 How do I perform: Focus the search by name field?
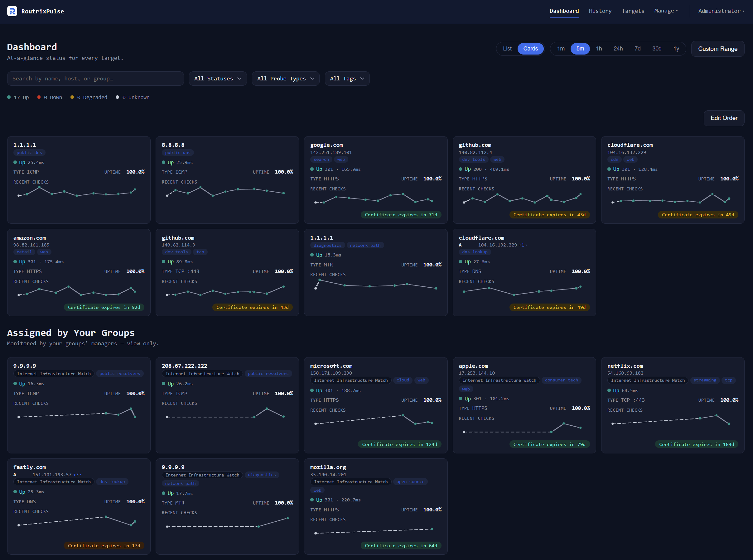95,79
